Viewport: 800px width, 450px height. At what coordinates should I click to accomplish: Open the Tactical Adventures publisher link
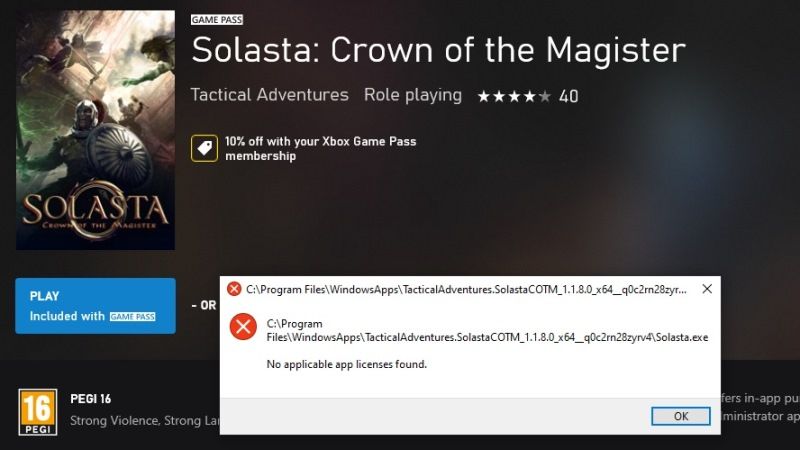point(269,95)
